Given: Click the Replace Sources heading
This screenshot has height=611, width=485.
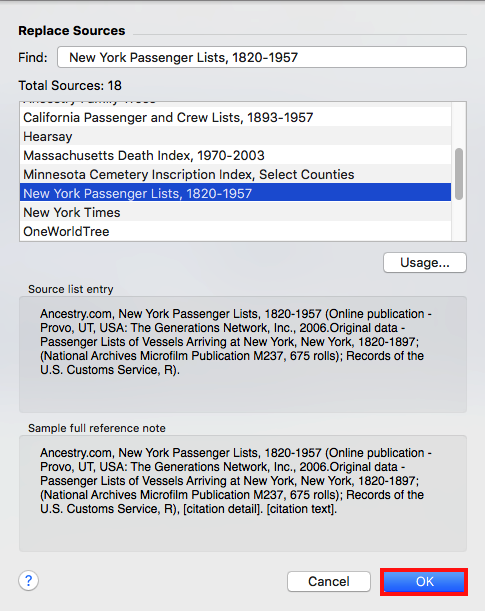Looking at the screenshot, I should click(x=72, y=31).
